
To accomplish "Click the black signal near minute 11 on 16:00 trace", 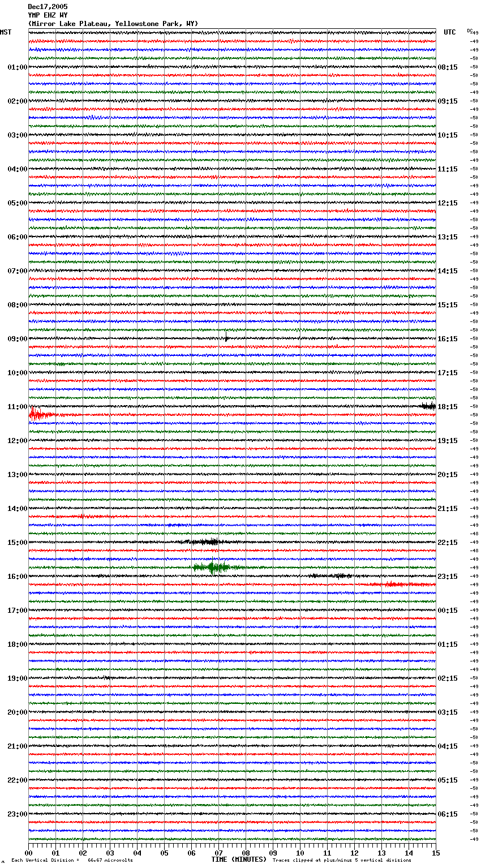I will coord(333,575).
